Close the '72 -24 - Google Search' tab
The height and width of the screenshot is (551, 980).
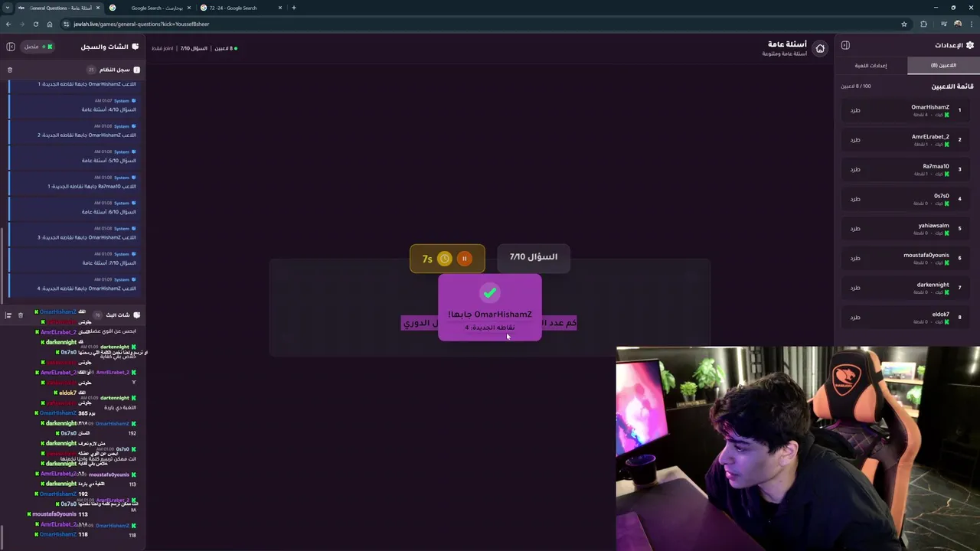pyautogui.click(x=279, y=8)
